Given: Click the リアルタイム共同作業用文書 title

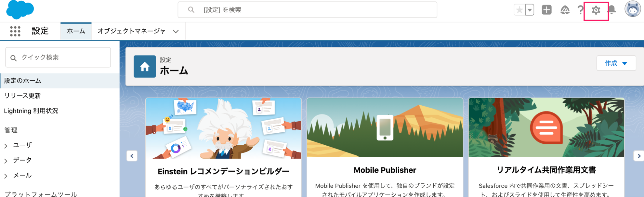Looking at the screenshot, I should click(x=546, y=170).
